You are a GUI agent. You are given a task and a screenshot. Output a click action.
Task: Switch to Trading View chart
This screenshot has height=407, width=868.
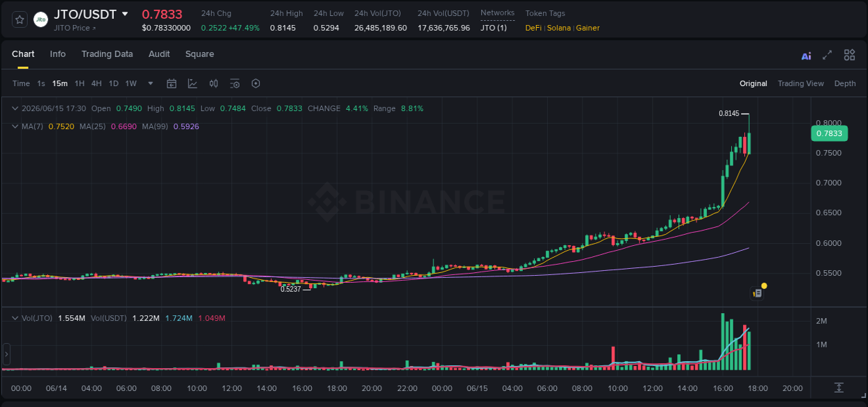[x=801, y=83]
